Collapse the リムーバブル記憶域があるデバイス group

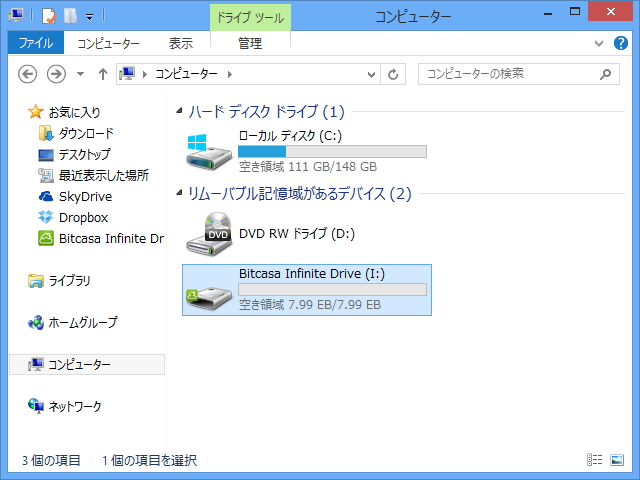179,193
